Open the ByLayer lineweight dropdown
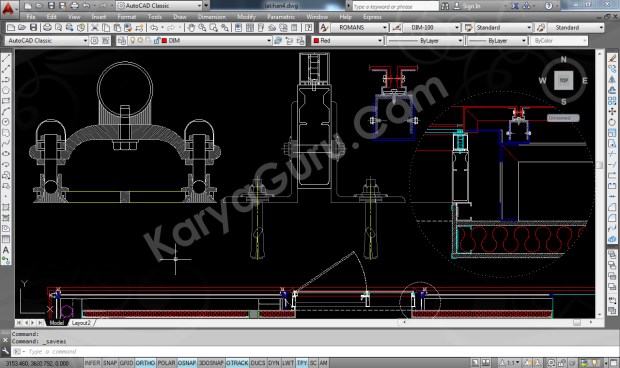This screenshot has width=620, height=368. [524, 41]
